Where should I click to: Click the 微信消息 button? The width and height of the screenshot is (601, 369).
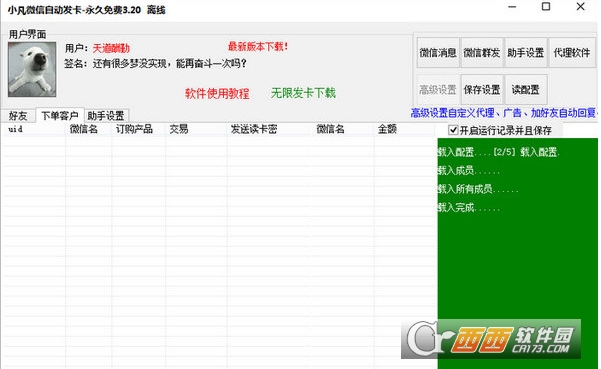[x=438, y=53]
